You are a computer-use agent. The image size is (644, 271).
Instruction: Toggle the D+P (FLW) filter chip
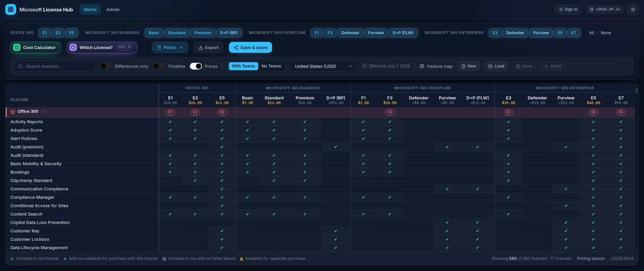(403, 33)
